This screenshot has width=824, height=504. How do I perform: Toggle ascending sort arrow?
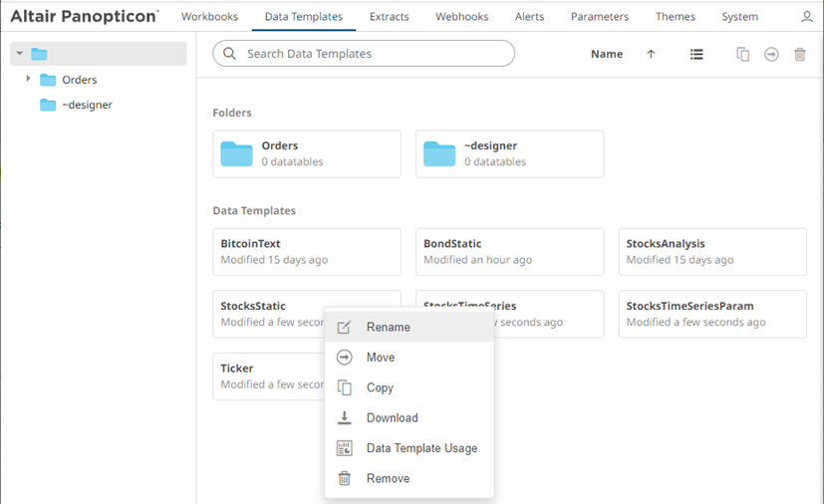[651, 55]
